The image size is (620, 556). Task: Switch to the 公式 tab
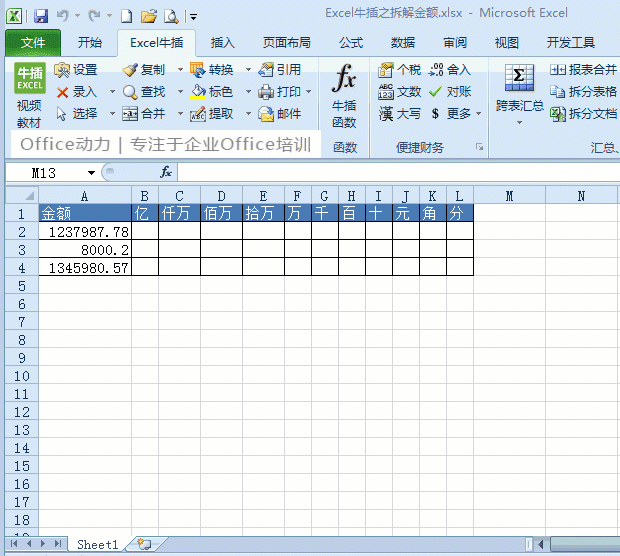coord(351,43)
